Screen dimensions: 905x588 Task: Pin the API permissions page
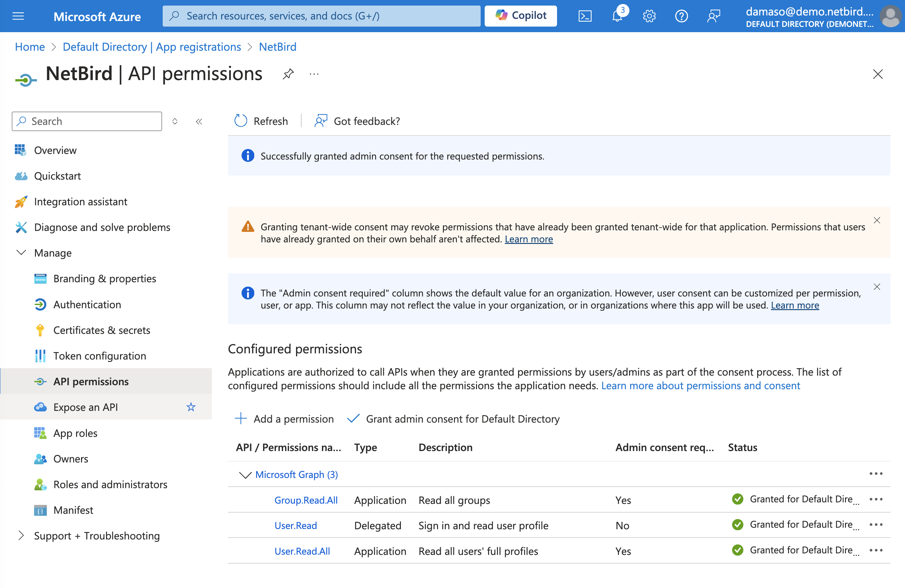click(x=288, y=74)
